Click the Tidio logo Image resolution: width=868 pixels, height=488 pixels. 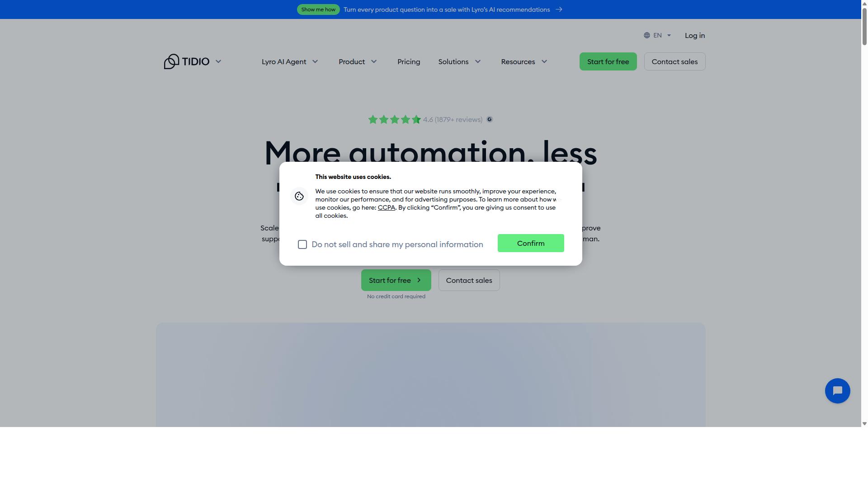187,61
